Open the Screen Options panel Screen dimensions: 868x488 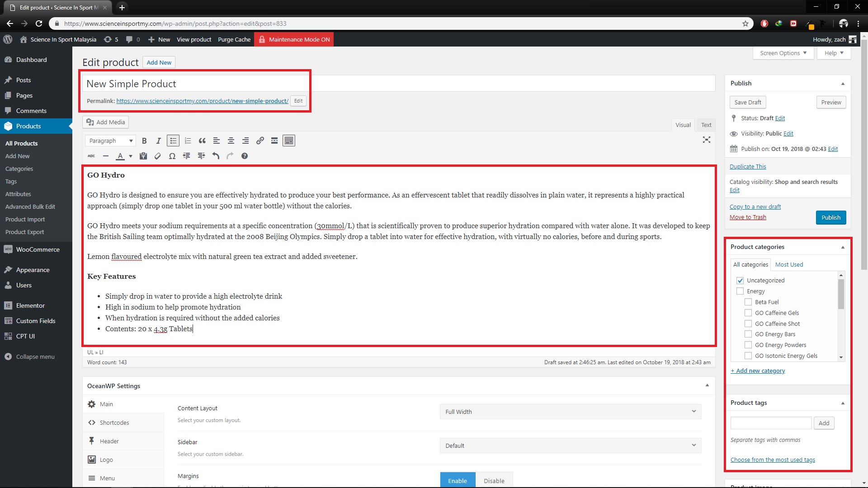pyautogui.click(x=783, y=53)
